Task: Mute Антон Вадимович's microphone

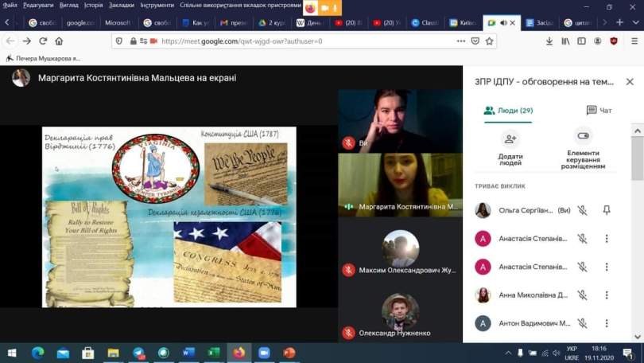Action: (582, 323)
